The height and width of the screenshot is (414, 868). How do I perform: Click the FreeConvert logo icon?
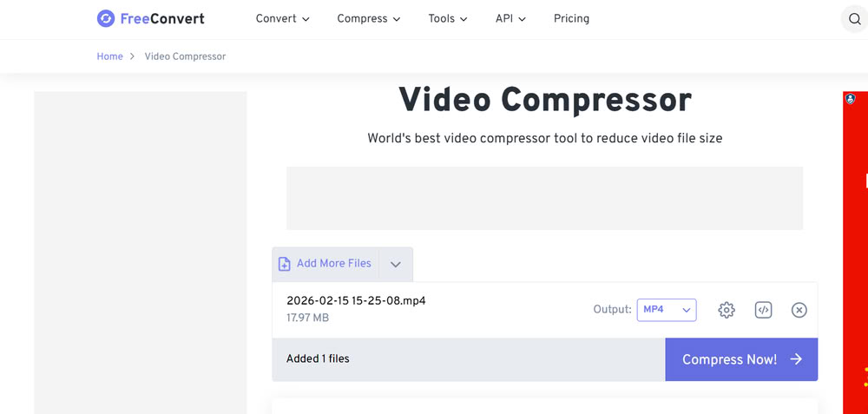[x=106, y=18]
